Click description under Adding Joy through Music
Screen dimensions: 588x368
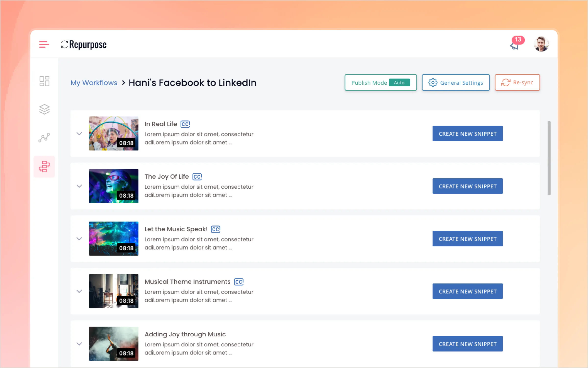[x=199, y=348]
